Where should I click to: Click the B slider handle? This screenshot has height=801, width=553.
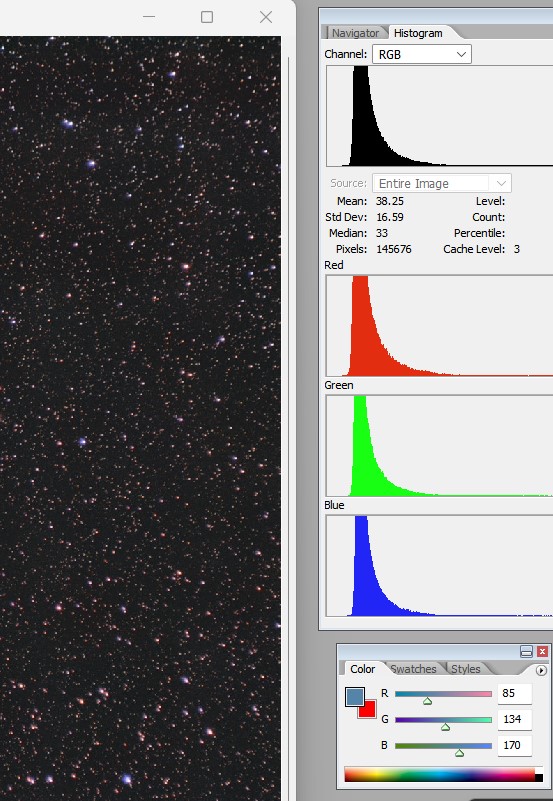[459, 753]
